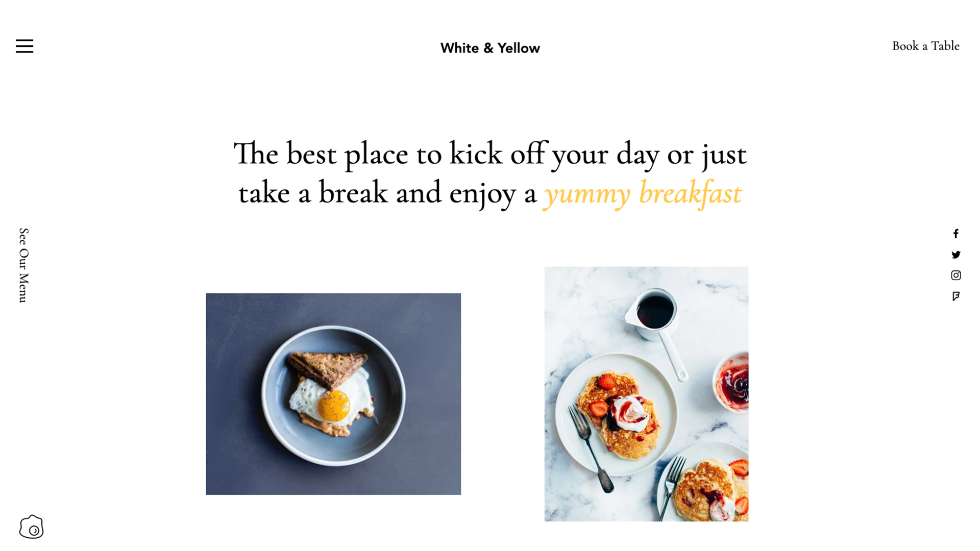Click the White & Yellow logo text

[489, 47]
